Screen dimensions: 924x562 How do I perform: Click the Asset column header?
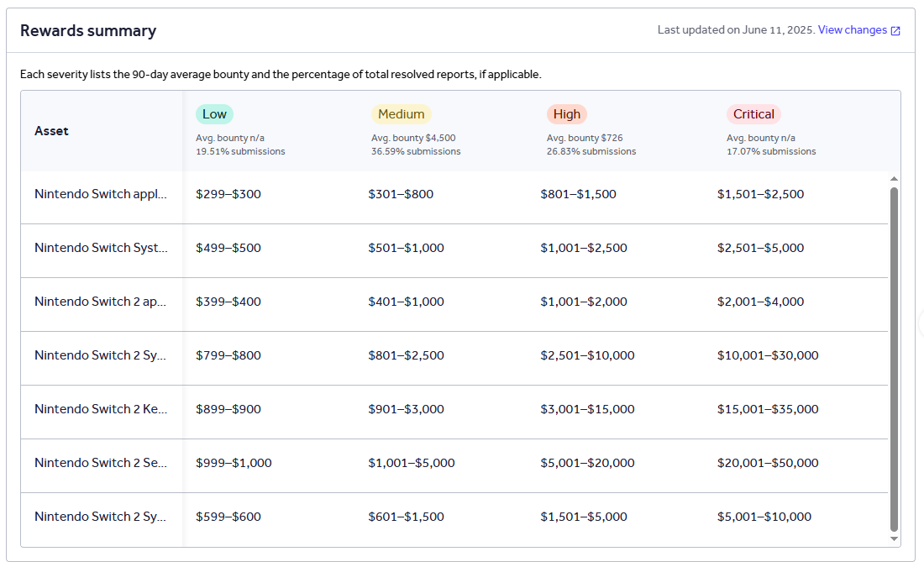(x=51, y=131)
